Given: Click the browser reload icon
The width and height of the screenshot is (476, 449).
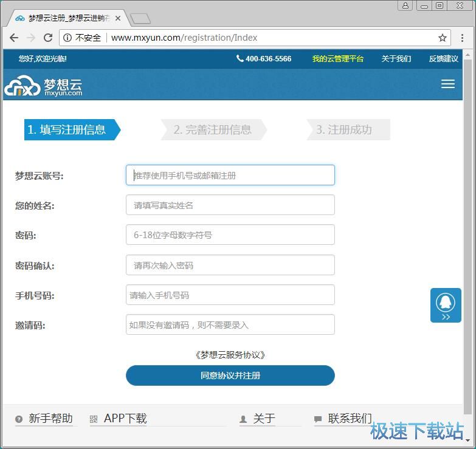Looking at the screenshot, I should click(x=48, y=38).
